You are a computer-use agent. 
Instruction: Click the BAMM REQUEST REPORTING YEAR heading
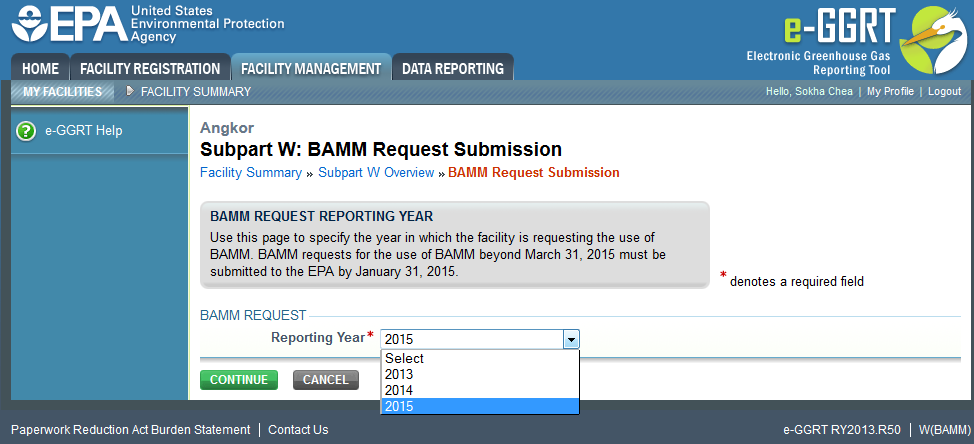click(x=321, y=217)
